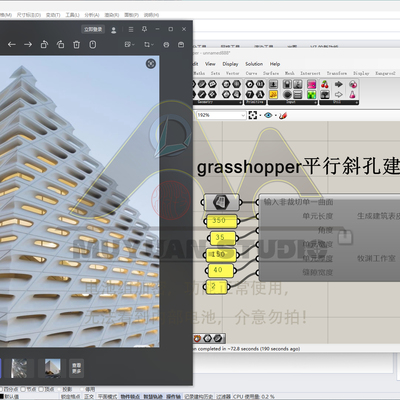400x400 pixels.
Task: Expand the Input panel plus button
Action: (x=315, y=103)
